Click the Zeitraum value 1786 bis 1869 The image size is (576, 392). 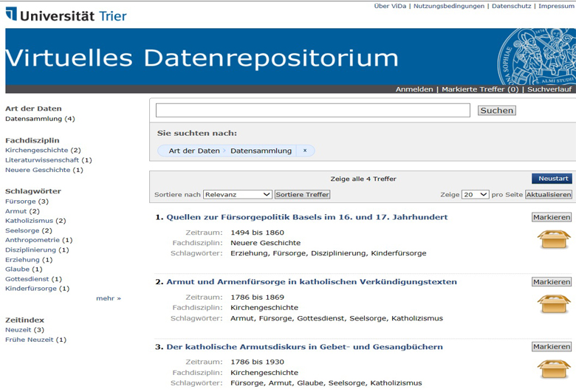click(257, 298)
